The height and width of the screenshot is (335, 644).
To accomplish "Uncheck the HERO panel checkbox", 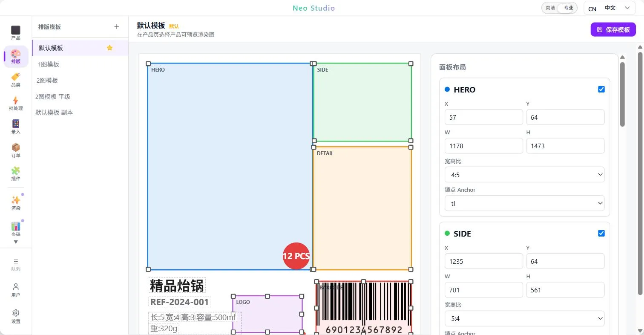I will (x=601, y=90).
